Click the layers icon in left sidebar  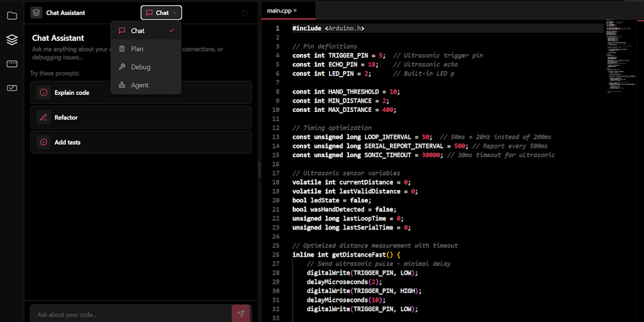point(12,40)
